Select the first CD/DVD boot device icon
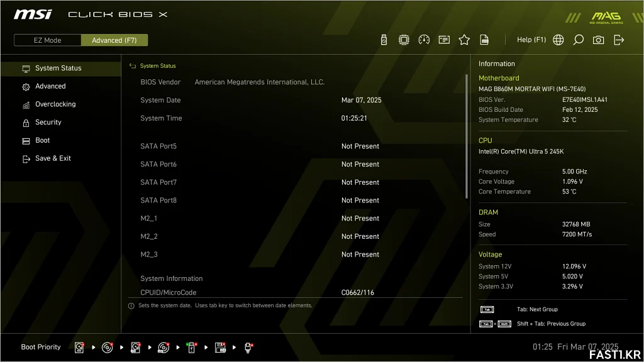The image size is (644, 362). (x=107, y=347)
